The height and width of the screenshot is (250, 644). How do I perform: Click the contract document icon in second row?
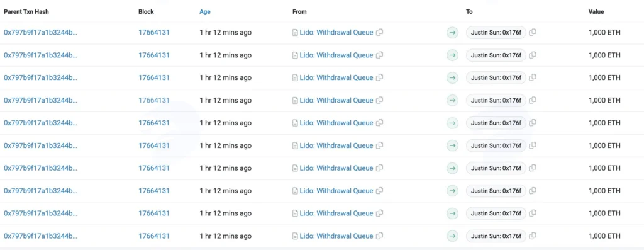[x=295, y=55]
